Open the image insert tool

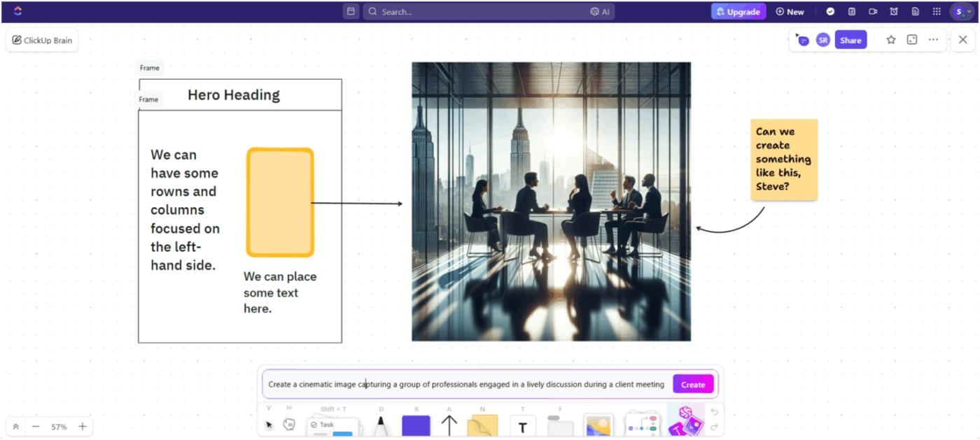(598, 424)
